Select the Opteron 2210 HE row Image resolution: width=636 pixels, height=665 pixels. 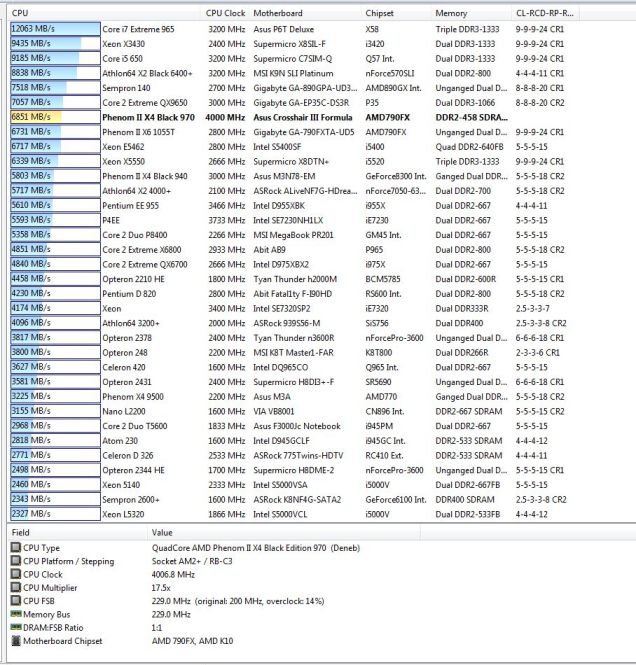[x=295, y=279]
